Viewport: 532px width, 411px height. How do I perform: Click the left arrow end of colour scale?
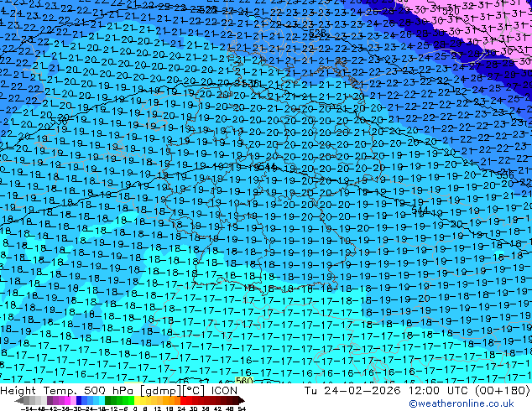pyautogui.click(x=19, y=401)
